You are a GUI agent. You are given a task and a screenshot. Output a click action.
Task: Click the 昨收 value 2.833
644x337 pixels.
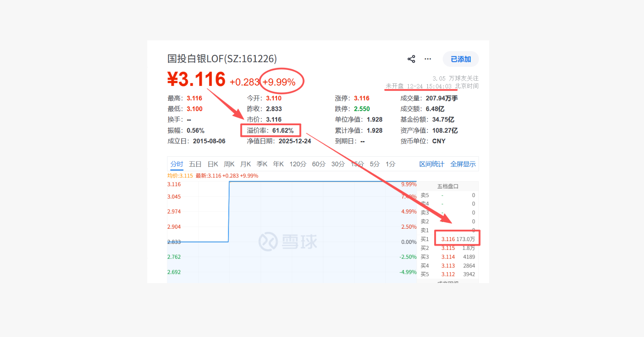coord(274,109)
